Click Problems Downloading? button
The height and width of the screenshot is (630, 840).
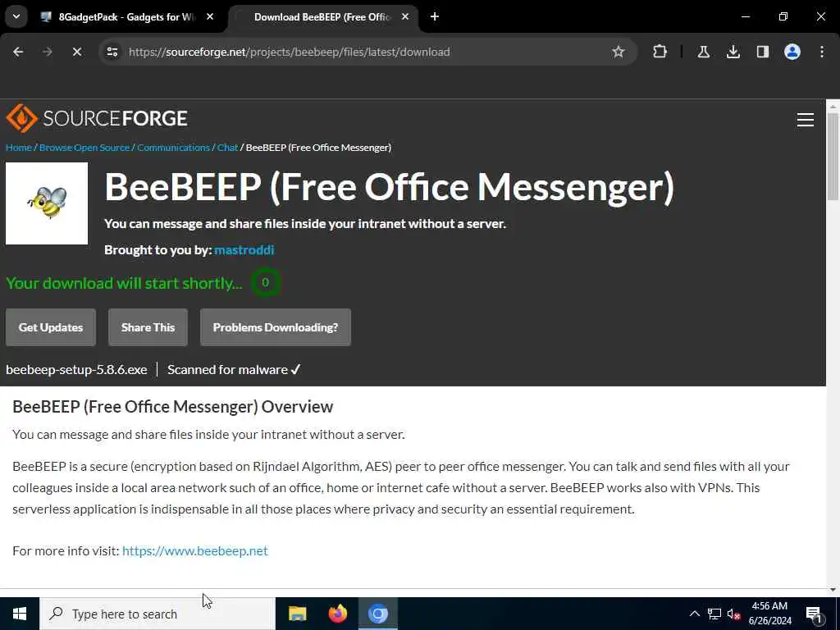click(276, 327)
